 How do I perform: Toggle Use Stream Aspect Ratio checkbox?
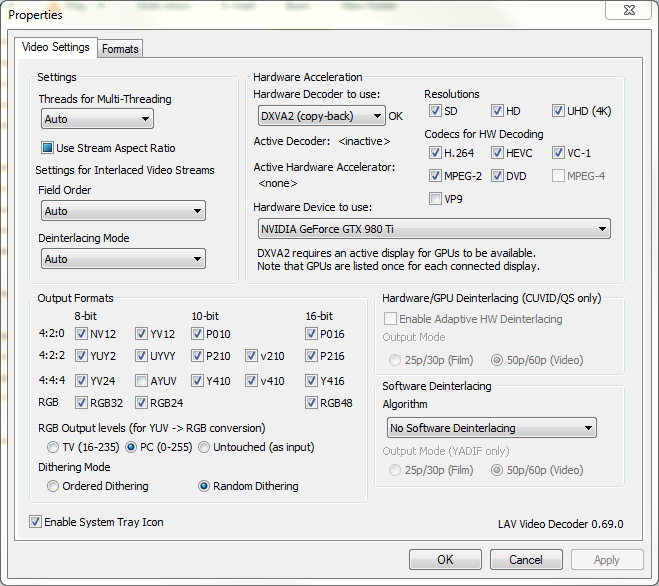pyautogui.click(x=48, y=148)
